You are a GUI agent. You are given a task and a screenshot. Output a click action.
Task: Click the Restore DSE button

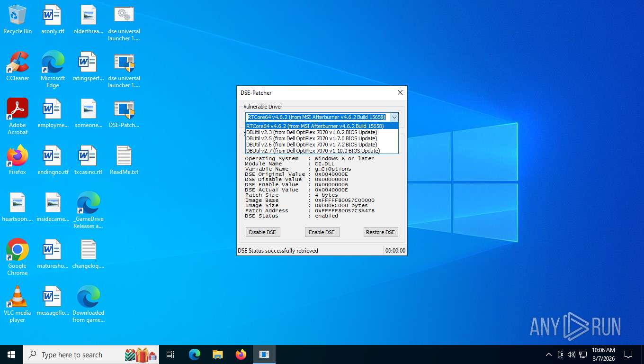(381, 232)
